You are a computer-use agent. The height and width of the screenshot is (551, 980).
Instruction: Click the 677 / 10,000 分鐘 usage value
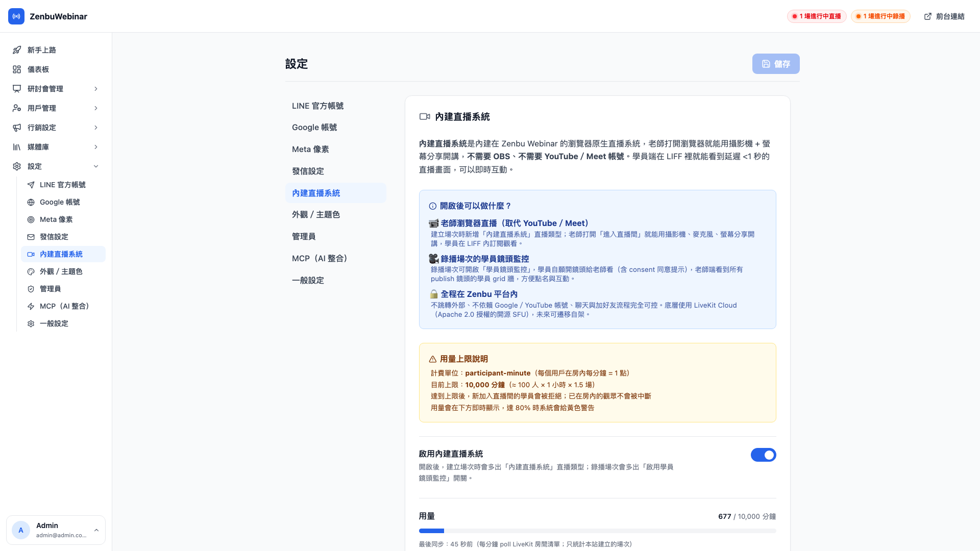click(747, 516)
